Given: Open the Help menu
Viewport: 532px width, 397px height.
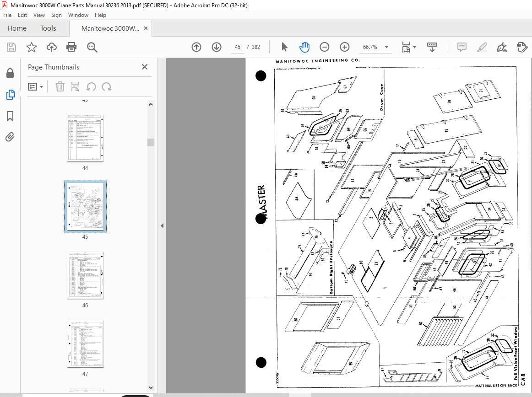Looking at the screenshot, I should [100, 15].
